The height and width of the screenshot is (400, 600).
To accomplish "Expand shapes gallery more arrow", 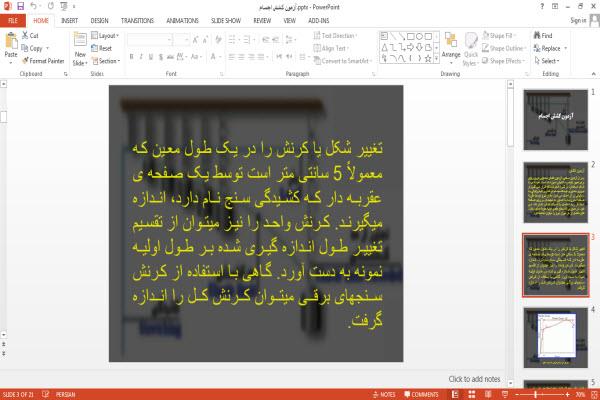I will pos(436,58).
